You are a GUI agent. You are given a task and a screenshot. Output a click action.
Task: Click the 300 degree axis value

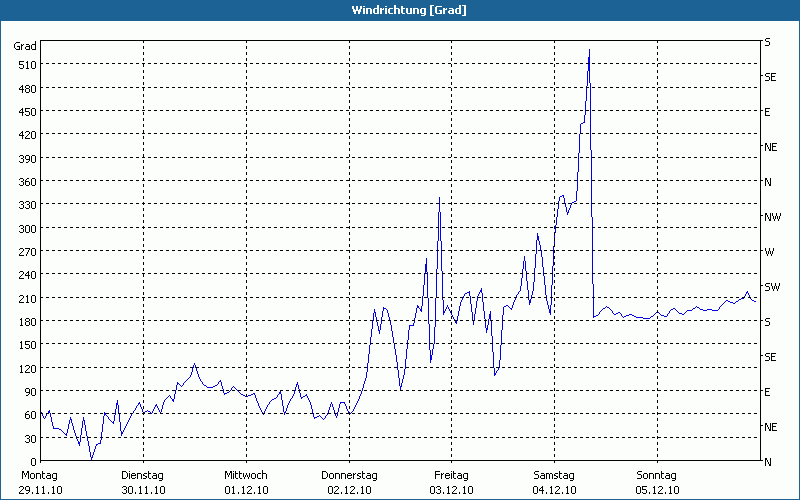[x=29, y=228]
